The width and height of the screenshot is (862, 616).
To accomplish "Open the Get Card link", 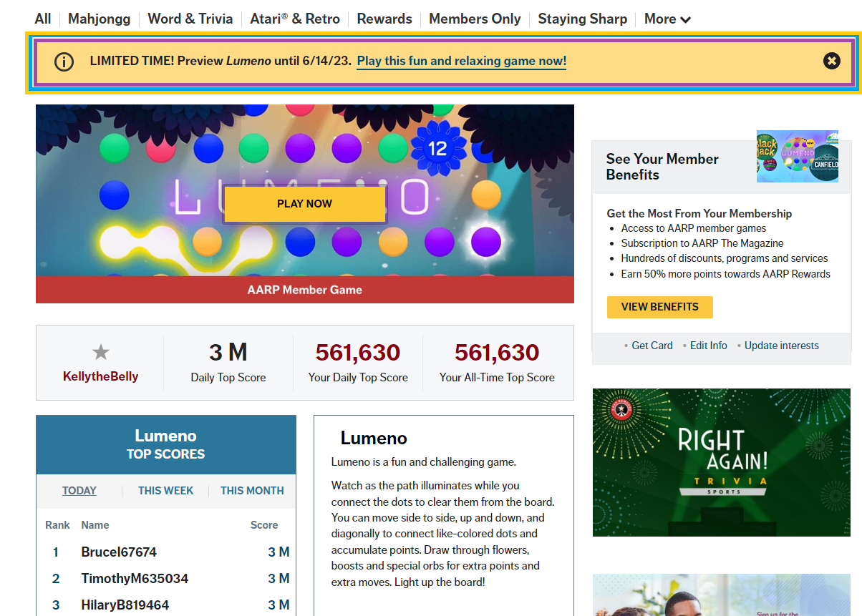I will coord(652,346).
